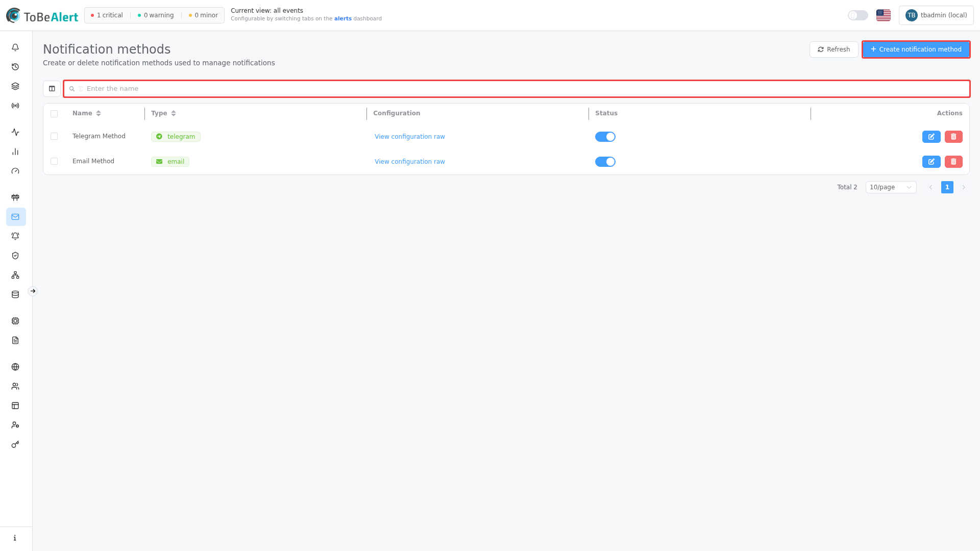The height and width of the screenshot is (551, 980).
Task: Toggle Telegram Method status switch
Action: tap(605, 137)
